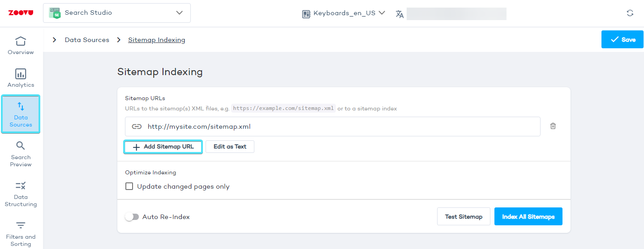The image size is (644, 249).
Task: Open the Overview home icon
Action: (x=21, y=42)
